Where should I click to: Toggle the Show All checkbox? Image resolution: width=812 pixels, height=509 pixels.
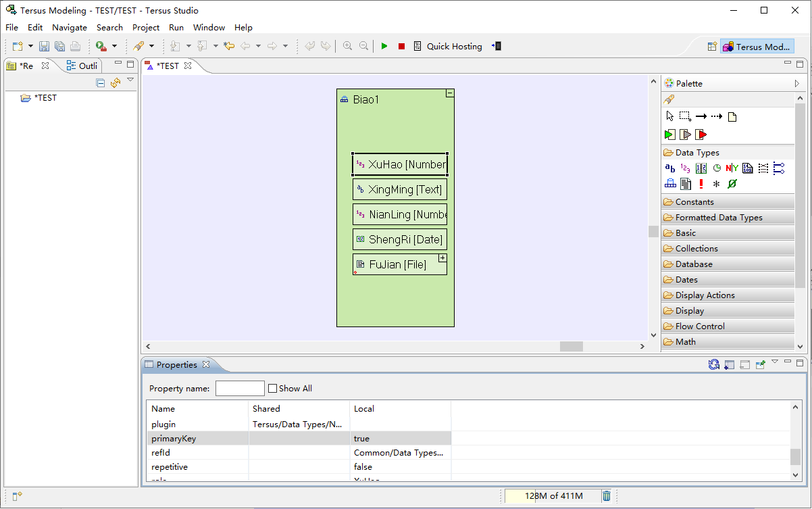[273, 389]
